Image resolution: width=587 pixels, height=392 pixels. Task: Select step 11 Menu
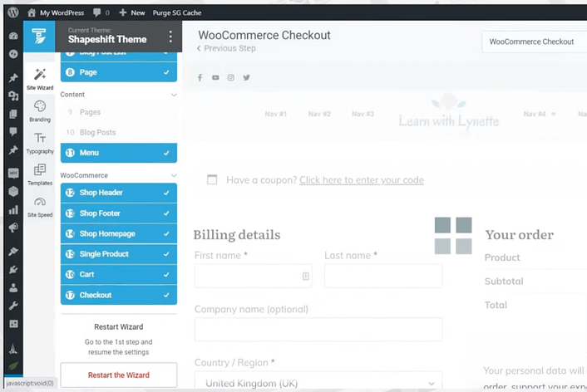point(119,153)
